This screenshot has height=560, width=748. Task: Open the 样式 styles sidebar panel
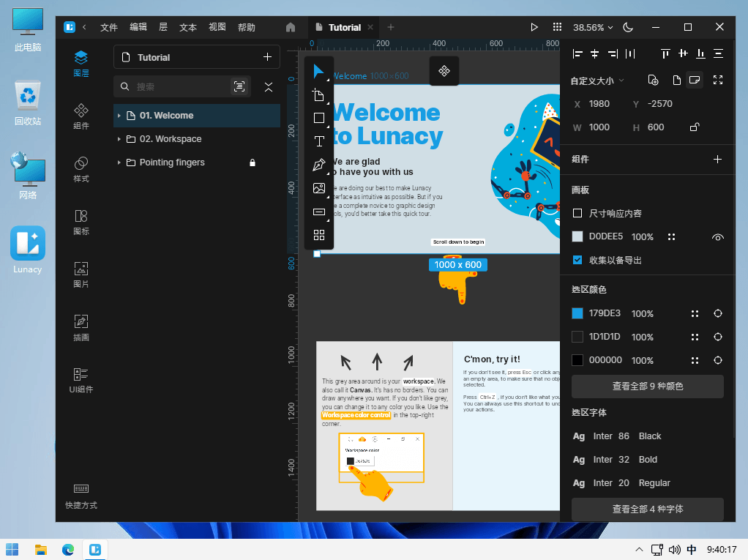pos(81,169)
